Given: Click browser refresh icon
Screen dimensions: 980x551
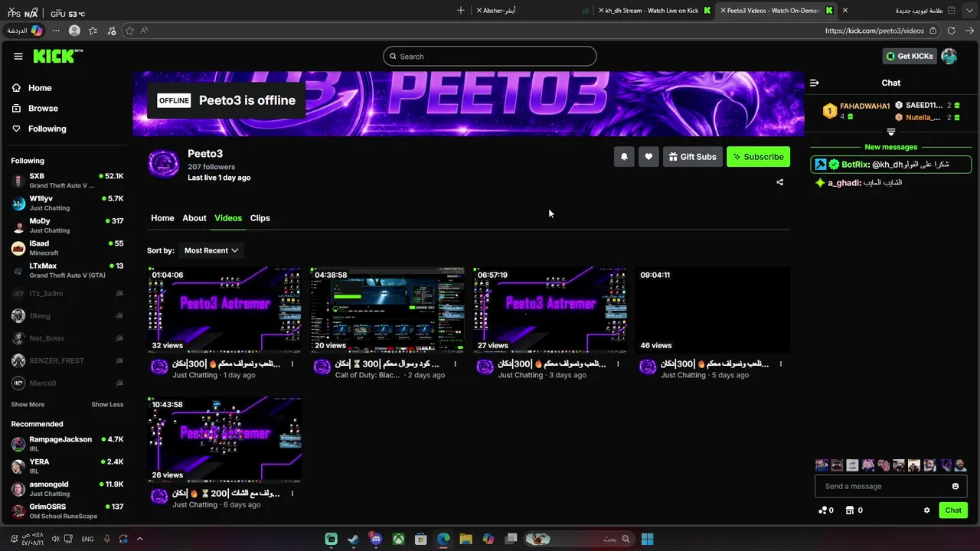Looking at the screenshot, I should coord(951,31).
